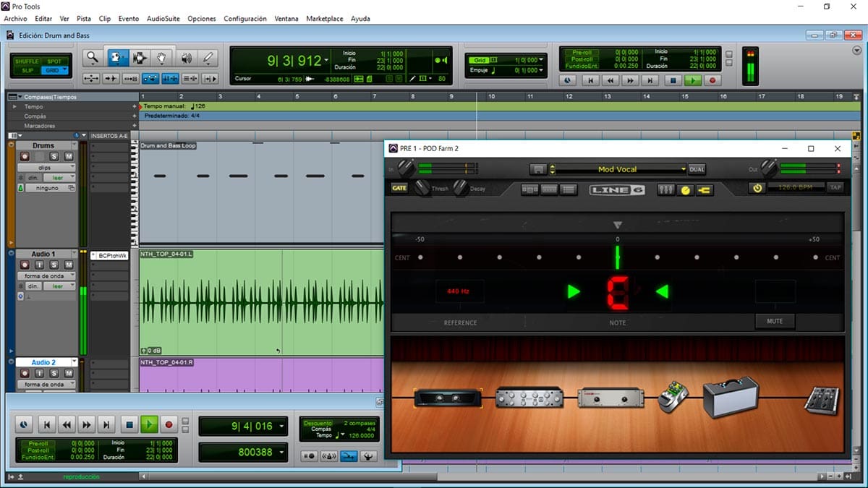Viewport: 868px width, 488px height.
Task: Select the amplifier in POD Farm signal chain
Action: (x=731, y=396)
